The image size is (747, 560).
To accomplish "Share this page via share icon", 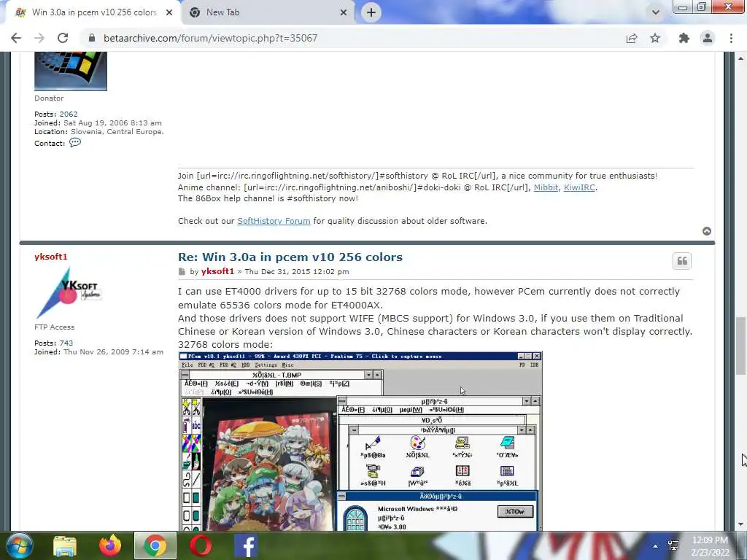I will coord(632,38).
